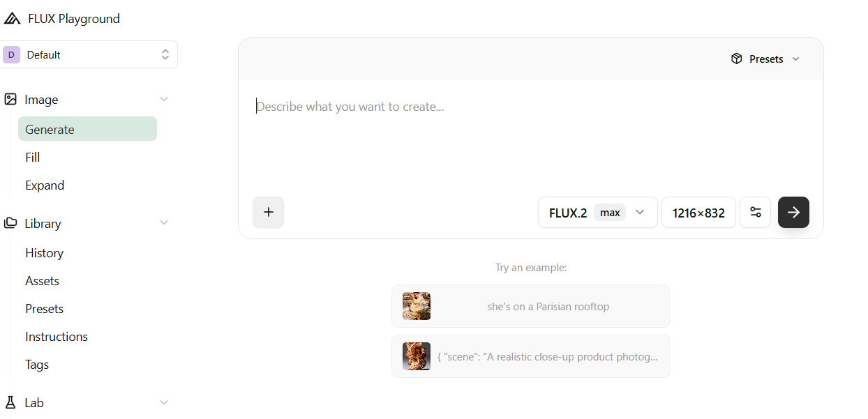Image resolution: width=868 pixels, height=419 pixels.
Task: Switch to the Fill mode
Action: pyautogui.click(x=32, y=157)
